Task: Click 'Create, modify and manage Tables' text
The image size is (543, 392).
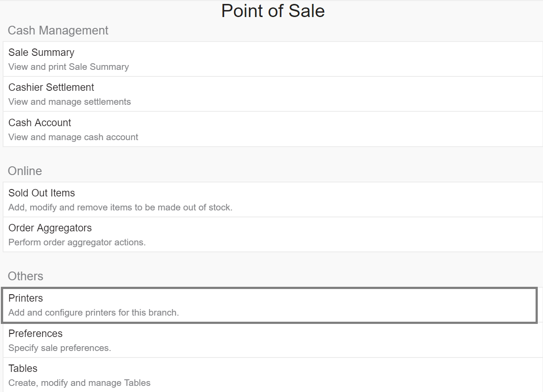Action: point(80,383)
